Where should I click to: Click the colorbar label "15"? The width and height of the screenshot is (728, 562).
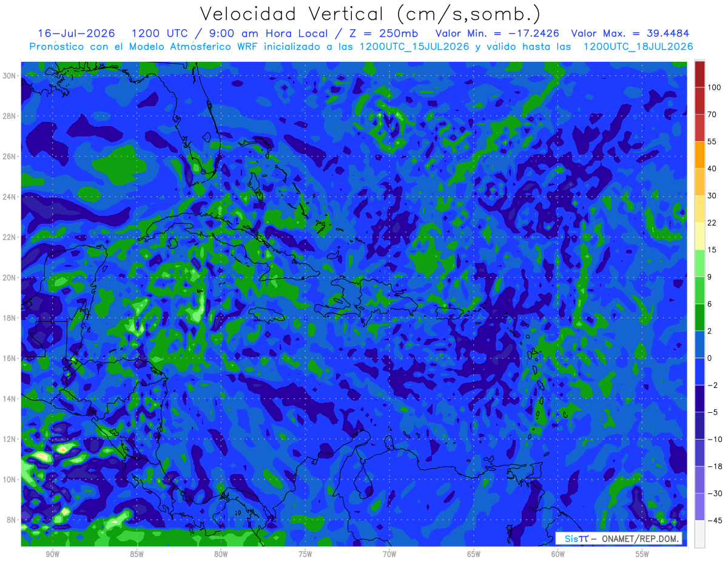(x=712, y=250)
